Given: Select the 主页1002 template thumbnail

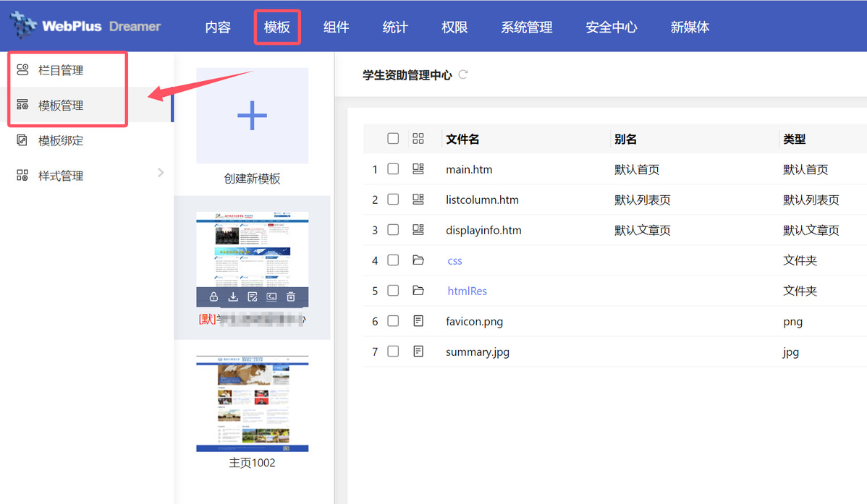Looking at the screenshot, I should point(252,403).
